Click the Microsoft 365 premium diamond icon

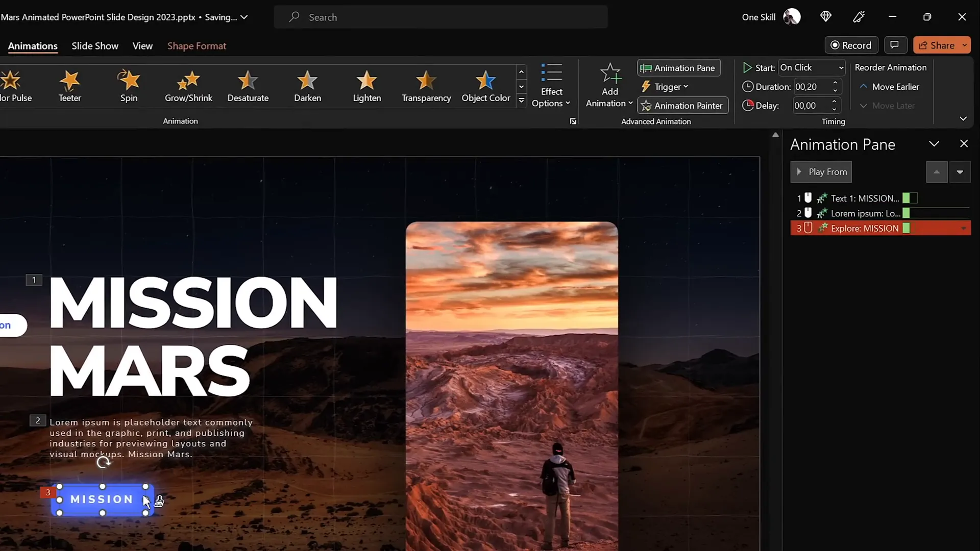(826, 17)
